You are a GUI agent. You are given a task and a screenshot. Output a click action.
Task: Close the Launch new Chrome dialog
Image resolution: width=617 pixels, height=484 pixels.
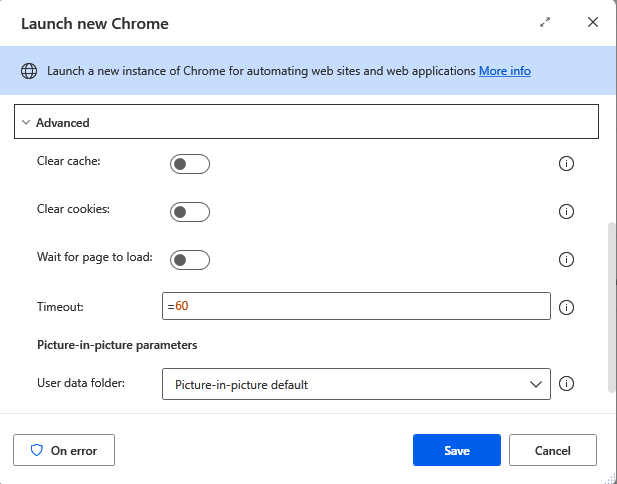click(593, 22)
